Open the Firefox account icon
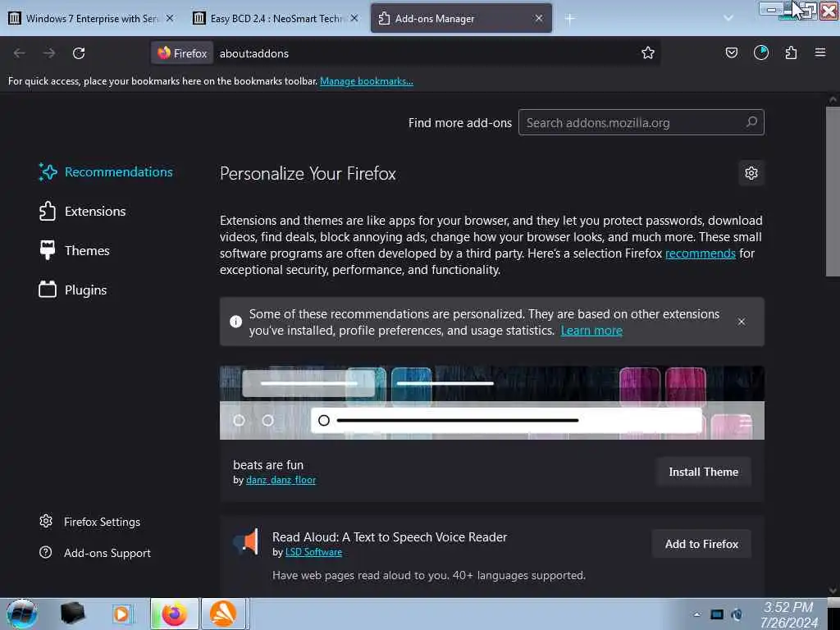The width and height of the screenshot is (840, 630). (760, 52)
